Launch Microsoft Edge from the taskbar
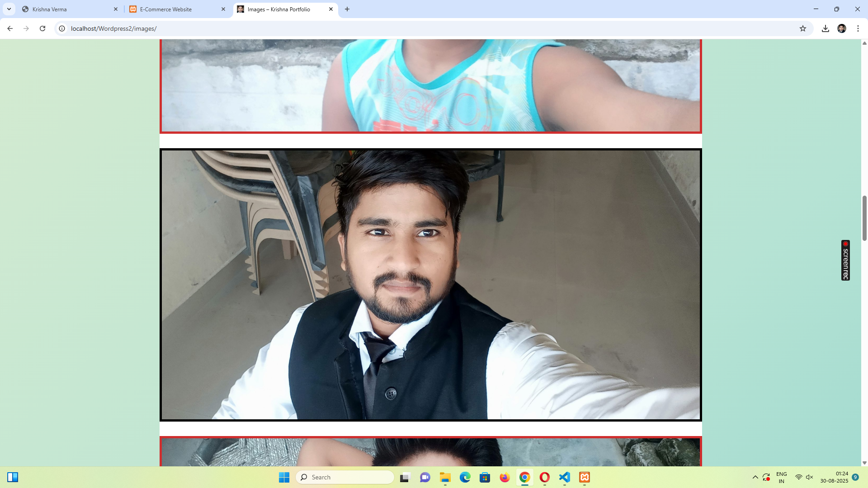The image size is (868, 488). click(x=465, y=477)
